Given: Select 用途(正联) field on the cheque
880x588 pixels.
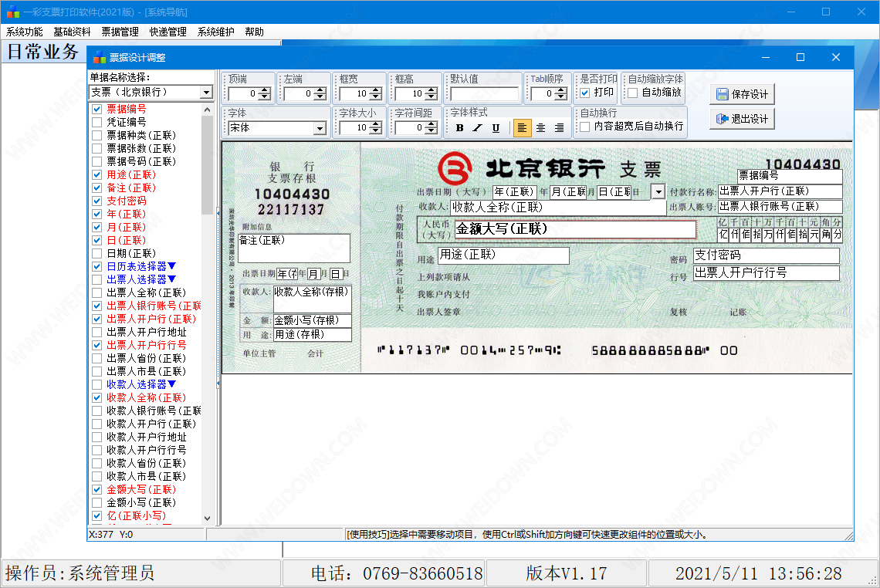Looking at the screenshot, I should 503,255.
